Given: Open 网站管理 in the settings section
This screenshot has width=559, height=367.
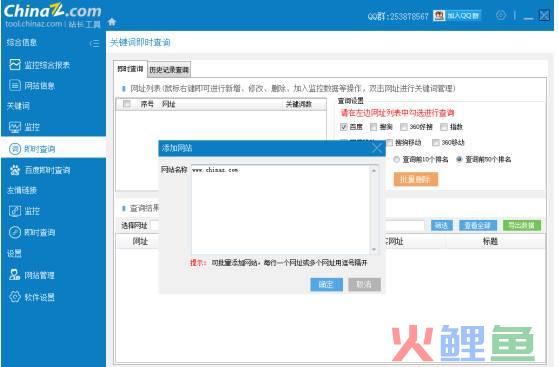Looking at the screenshot, I should 32,275.
